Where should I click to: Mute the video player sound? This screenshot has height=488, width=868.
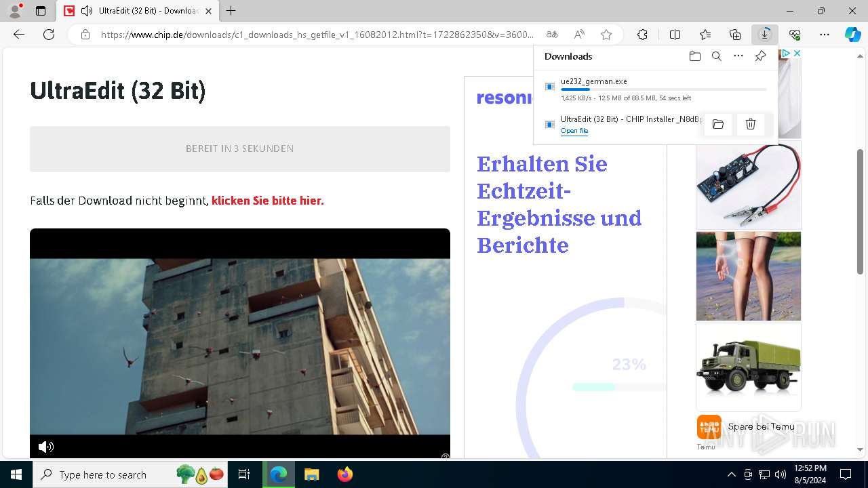[45, 447]
